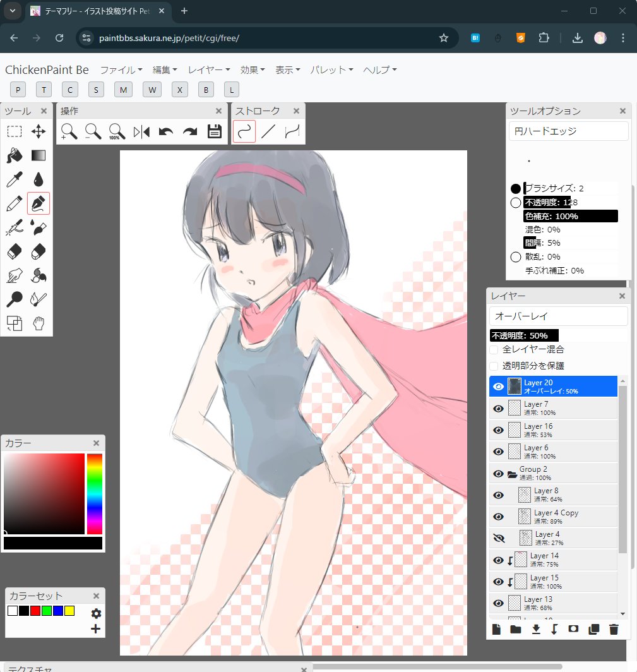This screenshot has height=672, width=637.
Task: Open the 円ハードエッジ brush tip dropdown
Action: coord(568,131)
